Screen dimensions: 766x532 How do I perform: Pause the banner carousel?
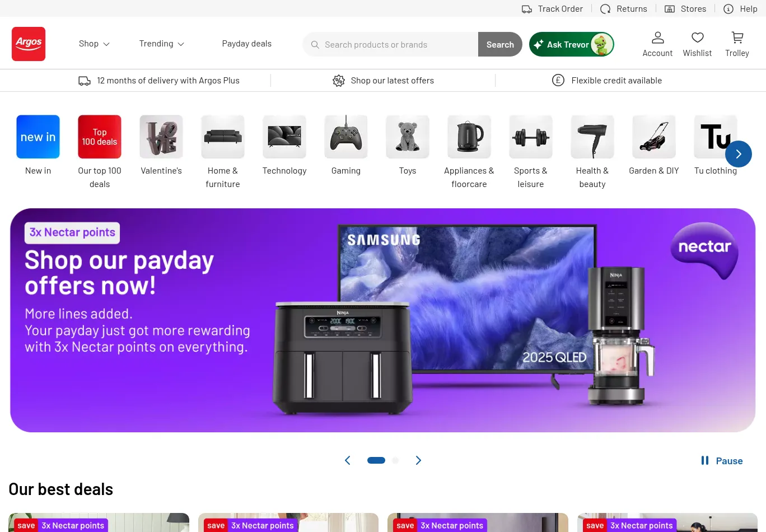(722, 461)
